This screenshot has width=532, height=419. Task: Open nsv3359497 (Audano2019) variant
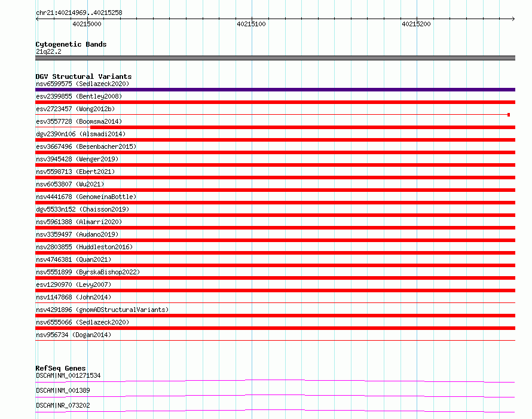77,234
